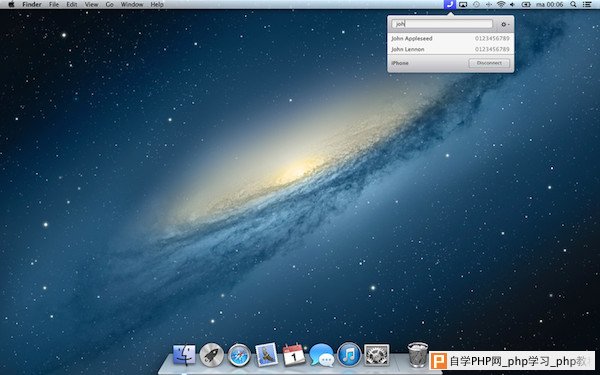Click the battery status icon
Screen dimensions: 600x375
coord(526,5)
